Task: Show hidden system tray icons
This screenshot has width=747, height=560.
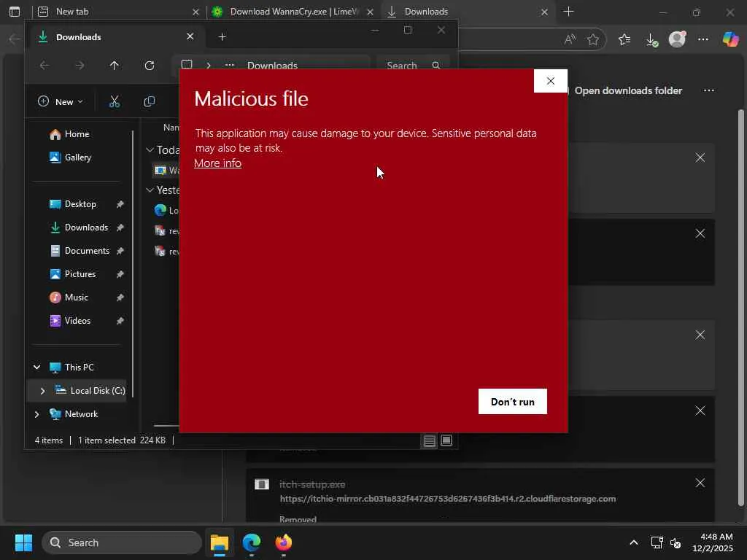Action: tap(634, 542)
